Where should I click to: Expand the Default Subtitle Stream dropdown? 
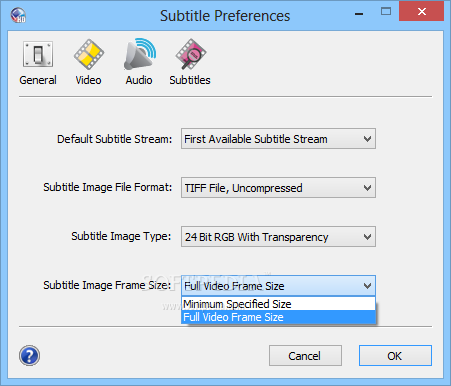[278, 139]
